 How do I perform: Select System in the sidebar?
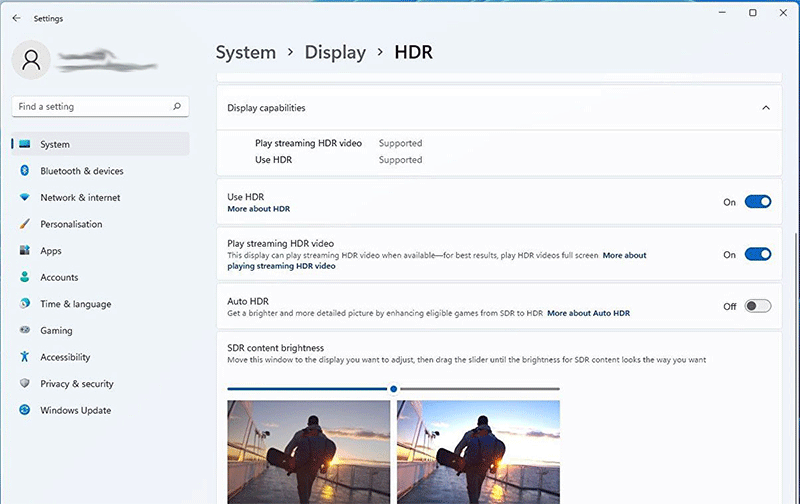click(101, 144)
